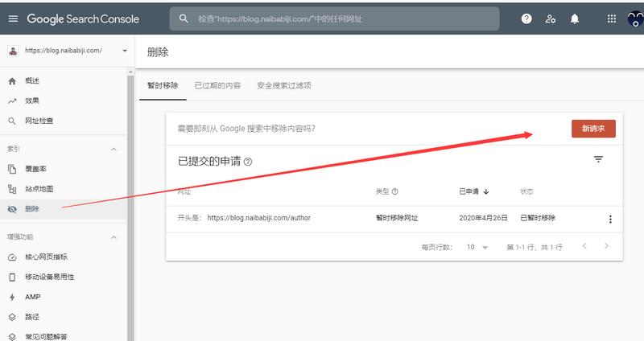Click the 网址 column header
This screenshot has width=644, height=341.
coord(184,191)
